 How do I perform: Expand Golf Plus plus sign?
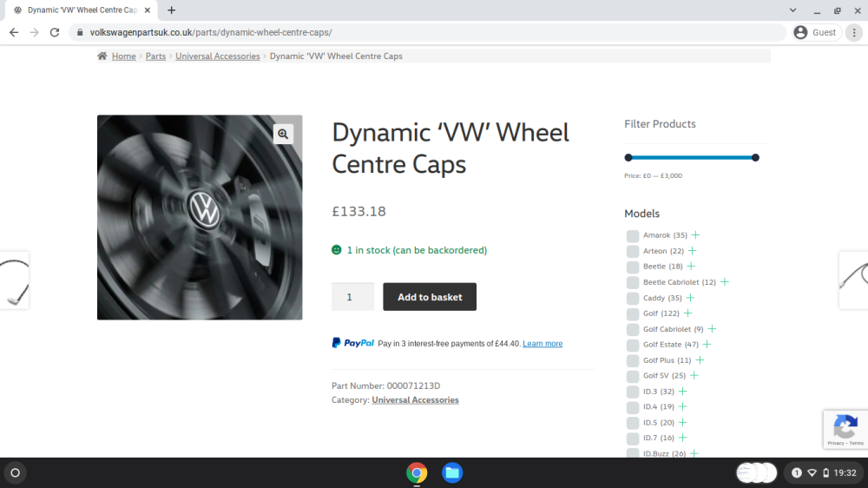[700, 359]
